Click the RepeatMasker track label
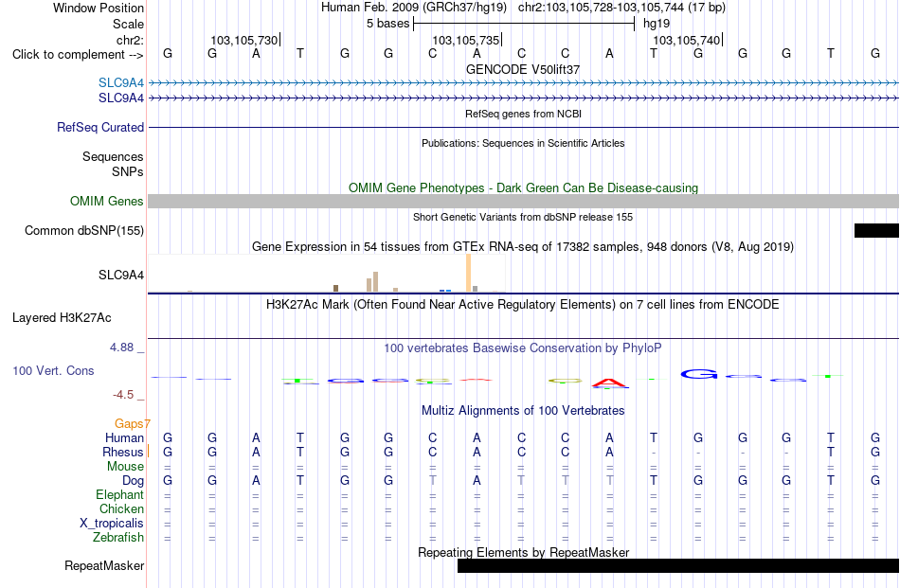900x588 pixels. click(x=104, y=565)
